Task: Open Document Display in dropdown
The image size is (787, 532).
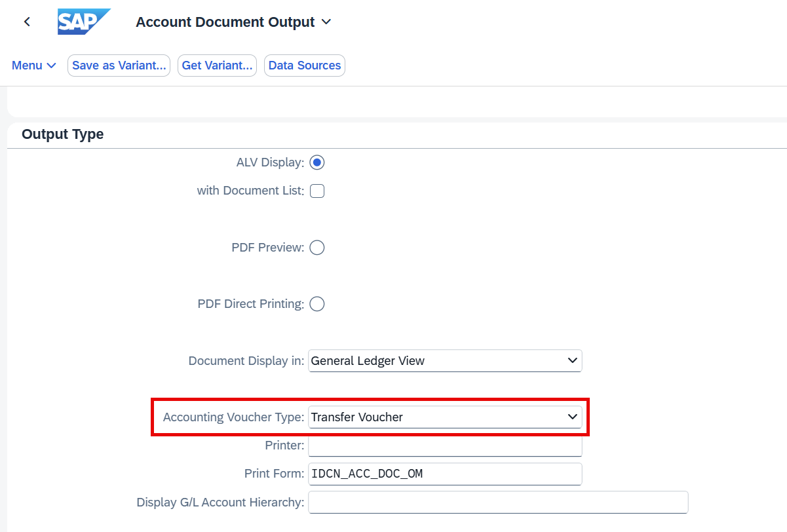Action: pyautogui.click(x=445, y=361)
